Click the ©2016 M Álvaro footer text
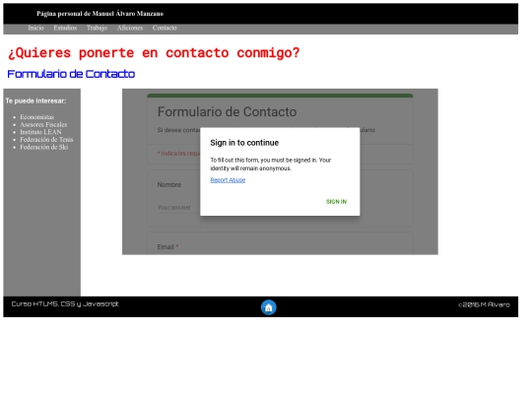Screen dimensions: 532x399 click(484, 304)
